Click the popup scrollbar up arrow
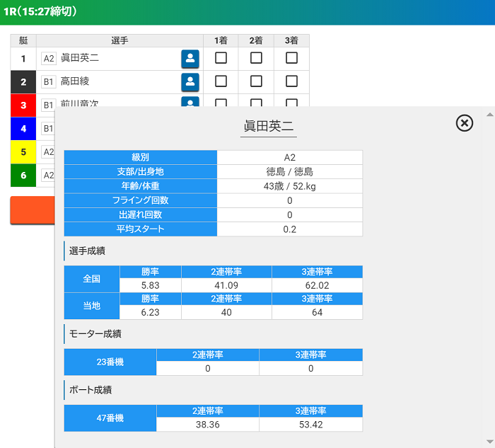Viewport: 495px width, 448px height. pos(489,114)
